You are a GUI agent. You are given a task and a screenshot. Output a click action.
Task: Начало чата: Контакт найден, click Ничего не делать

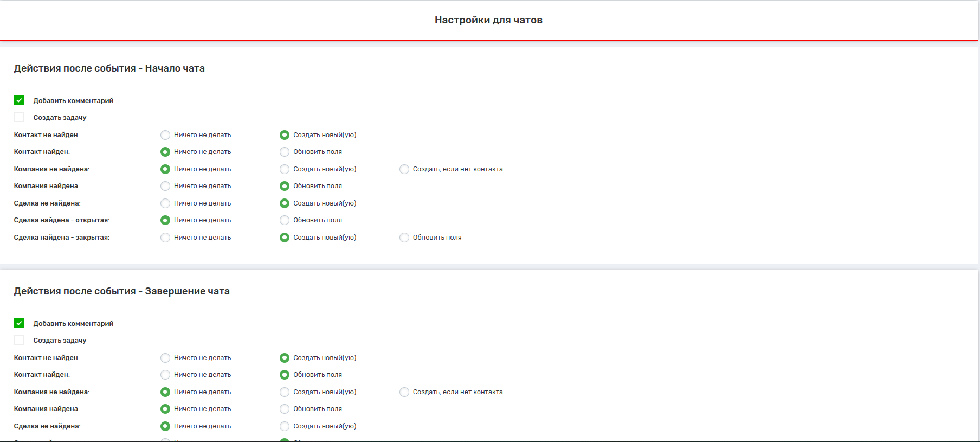[x=165, y=152]
